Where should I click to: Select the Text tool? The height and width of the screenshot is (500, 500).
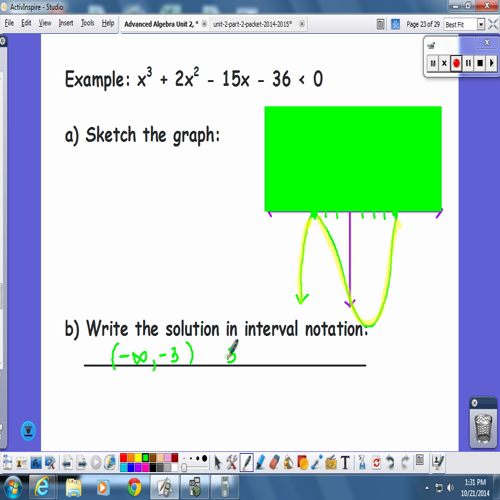point(345,463)
